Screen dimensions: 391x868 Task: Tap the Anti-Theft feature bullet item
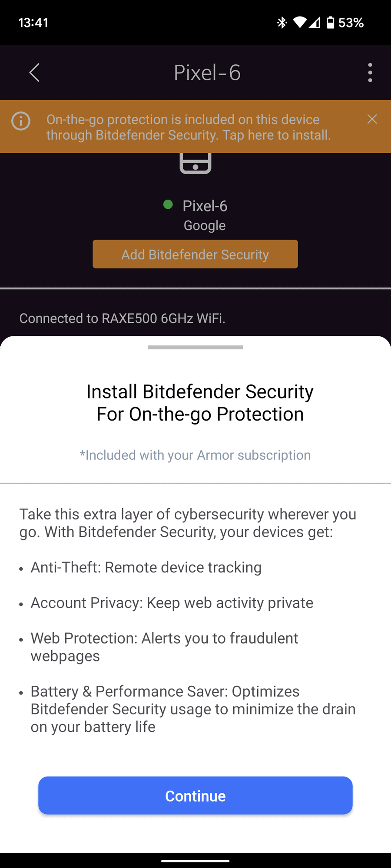pyautogui.click(x=146, y=567)
